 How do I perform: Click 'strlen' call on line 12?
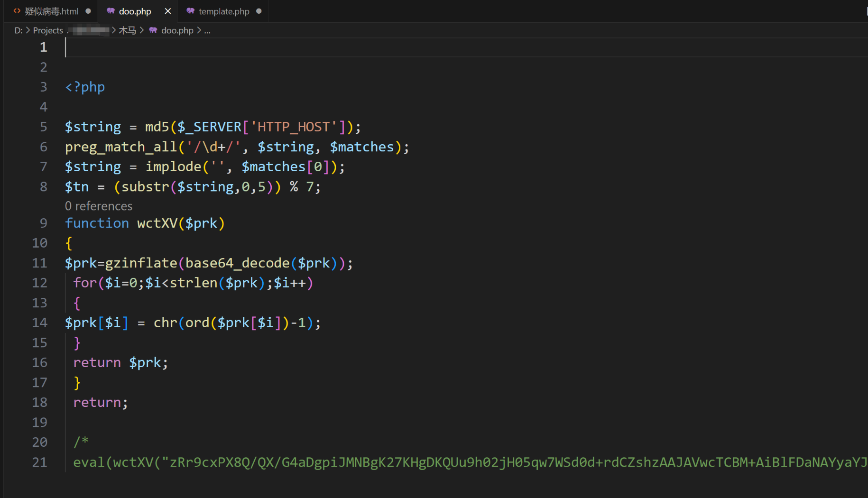pos(194,283)
